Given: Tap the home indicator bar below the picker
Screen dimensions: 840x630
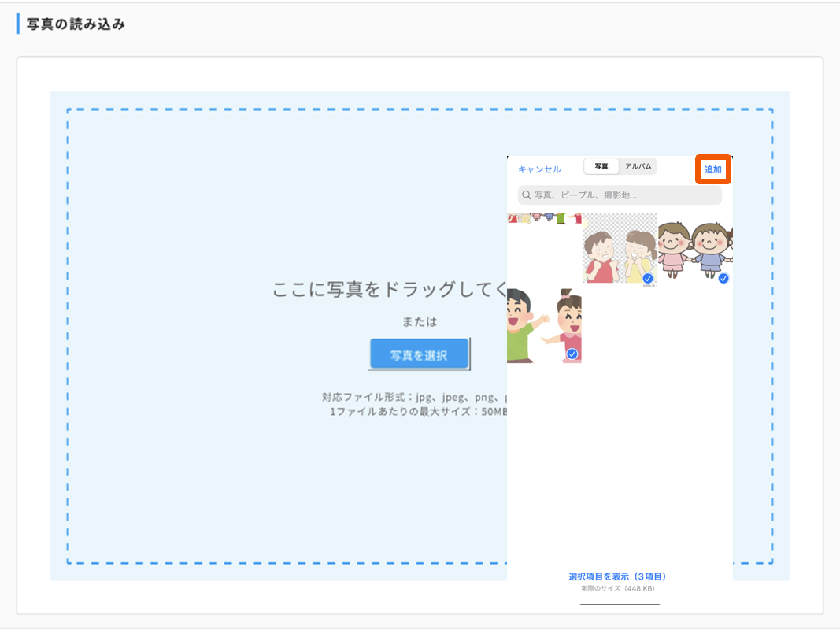Looking at the screenshot, I should pyautogui.click(x=620, y=604).
